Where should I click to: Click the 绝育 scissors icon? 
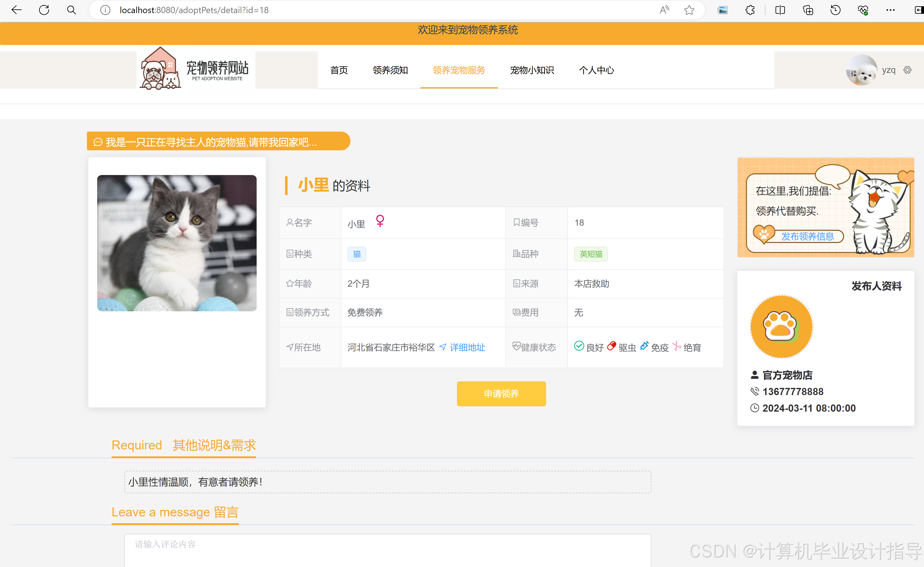pyautogui.click(x=677, y=346)
